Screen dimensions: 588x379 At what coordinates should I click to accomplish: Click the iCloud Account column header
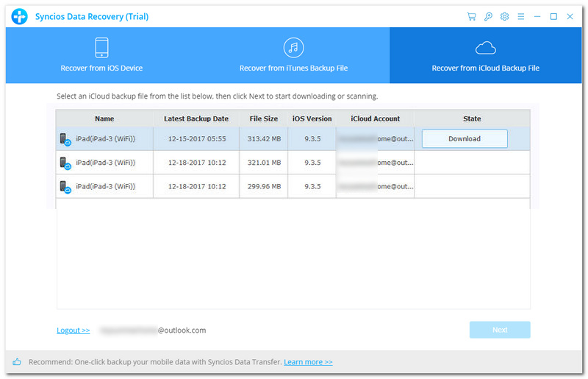coord(376,118)
